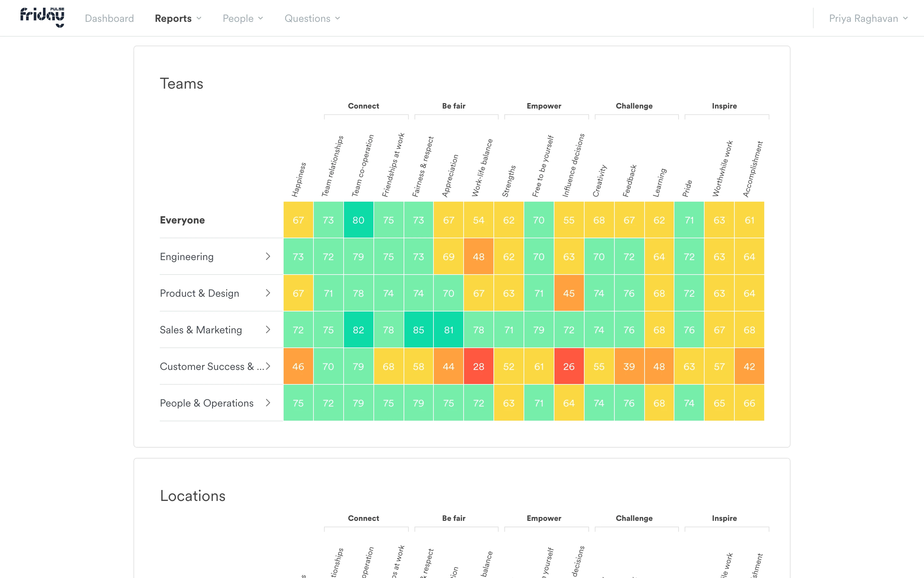Click the Inspire header in Locations section
Viewport: 924px width, 578px height.
[724, 518]
